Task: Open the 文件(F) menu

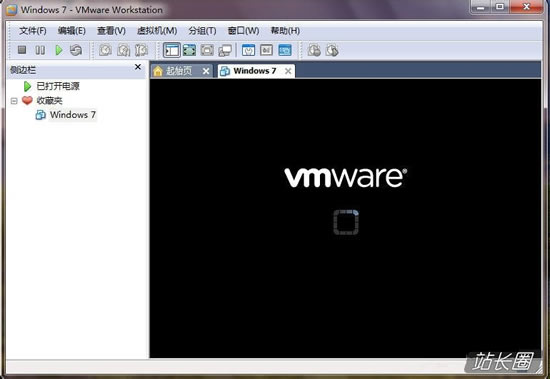Action: pos(33,31)
